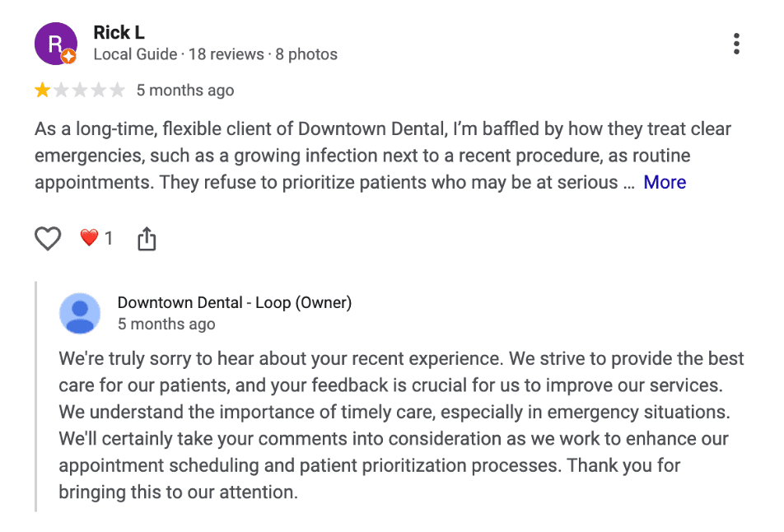This screenshot has height=532, width=784.
Task: Click the blue owner profile avatar
Action: point(80,313)
